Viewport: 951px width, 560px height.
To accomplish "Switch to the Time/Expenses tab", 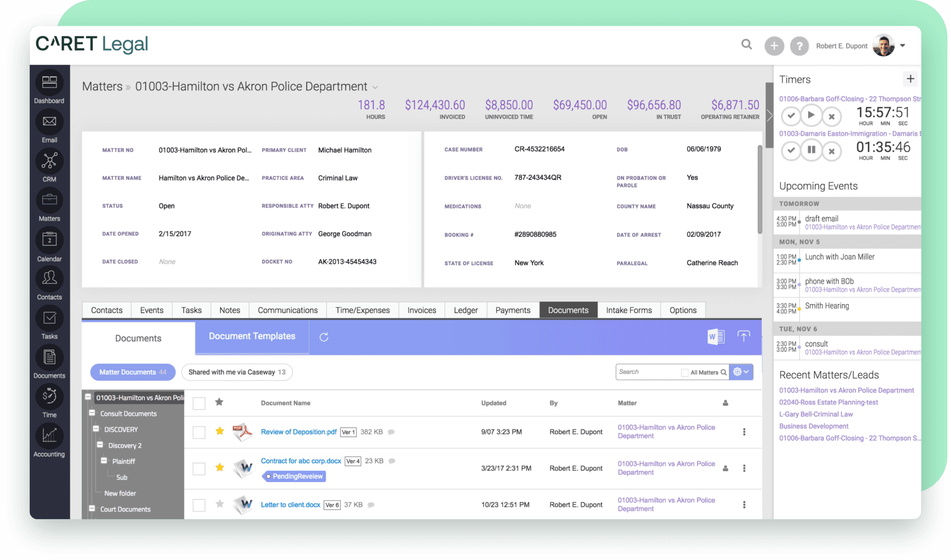I will click(363, 310).
